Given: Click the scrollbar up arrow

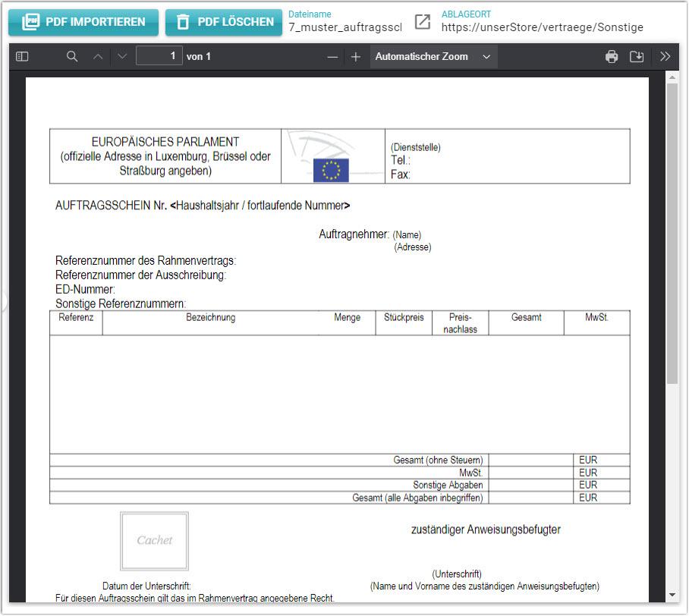Looking at the screenshot, I should (x=672, y=77).
